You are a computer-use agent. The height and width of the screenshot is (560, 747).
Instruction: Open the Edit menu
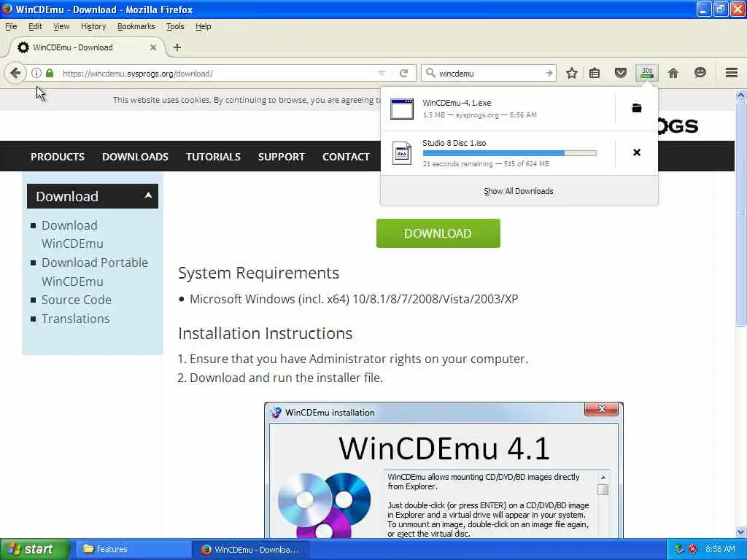tap(35, 27)
